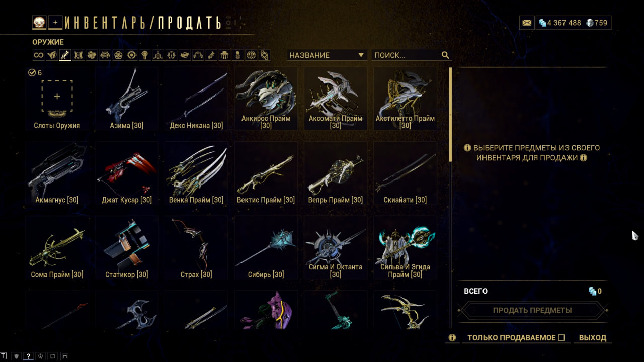Click the platinum currency icon showing 759
This screenshot has width=644, height=362.
(590, 23)
